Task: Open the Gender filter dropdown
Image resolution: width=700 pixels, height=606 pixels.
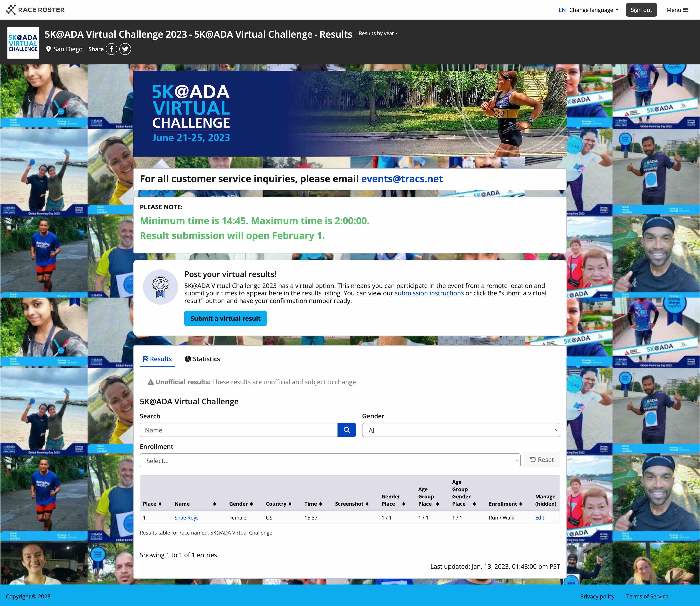Action: 461,430
